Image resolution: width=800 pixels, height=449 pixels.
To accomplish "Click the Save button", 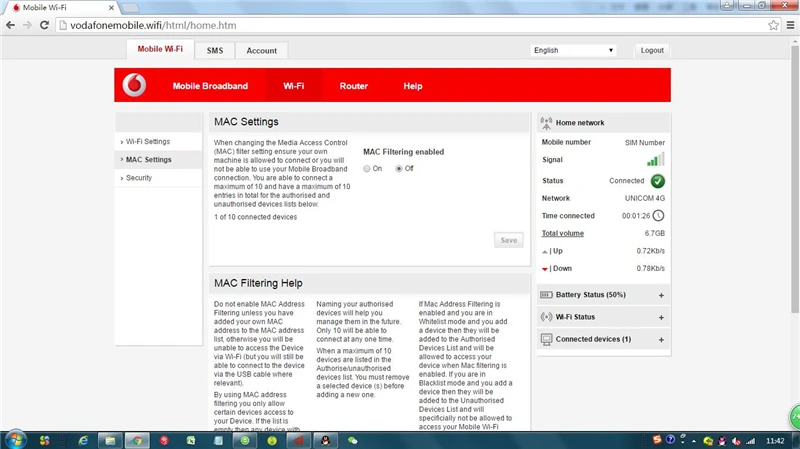I will [509, 240].
